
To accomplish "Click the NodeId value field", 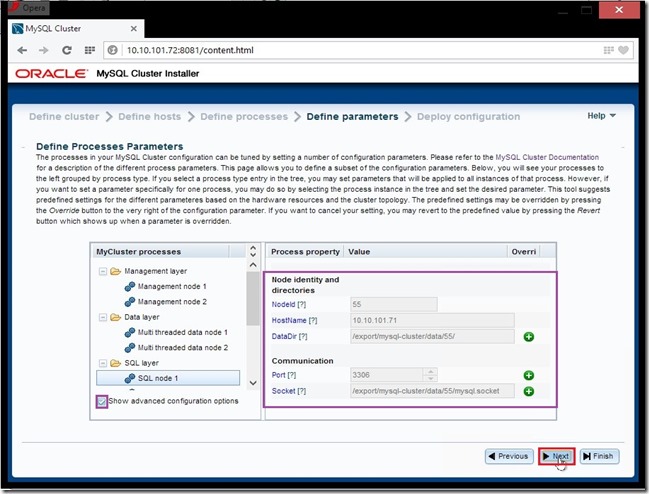I will [x=394, y=305].
